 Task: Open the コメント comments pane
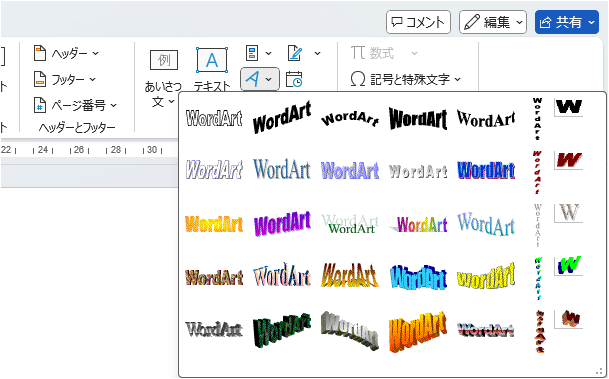point(418,22)
